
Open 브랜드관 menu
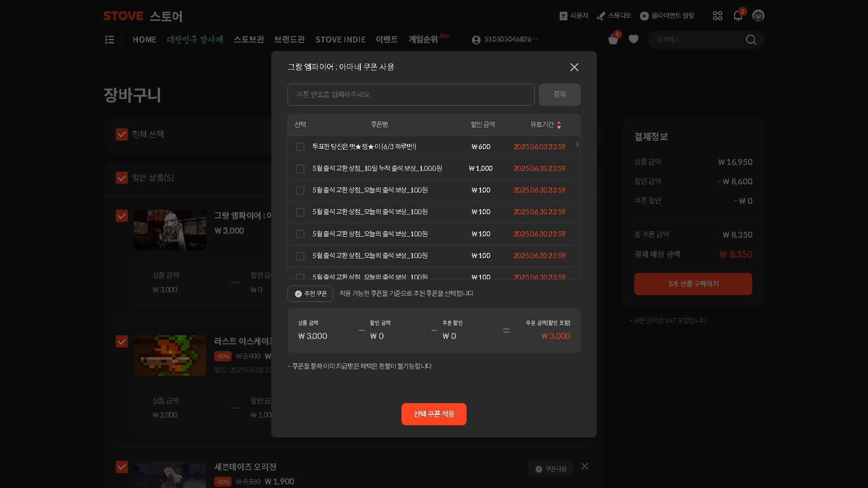(x=290, y=40)
